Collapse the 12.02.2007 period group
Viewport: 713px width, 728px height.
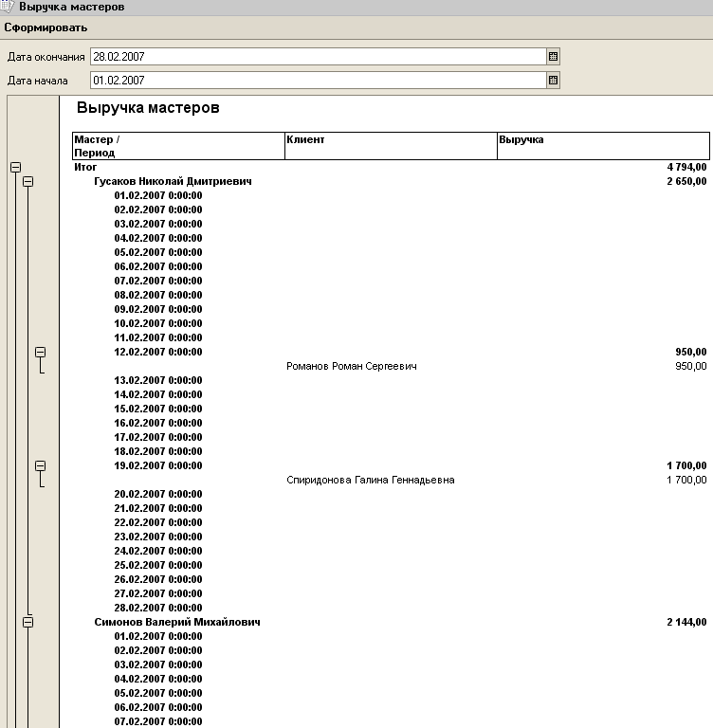tap(41, 352)
